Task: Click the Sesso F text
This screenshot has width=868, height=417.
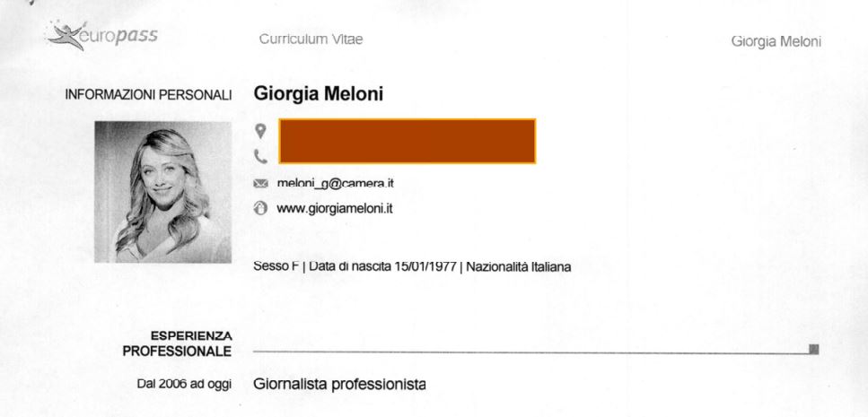Action: pos(276,266)
